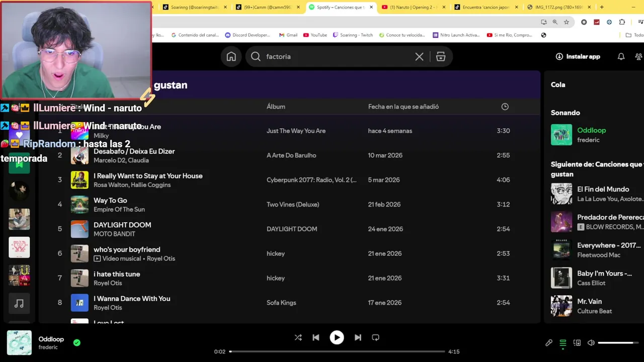The height and width of the screenshot is (362, 644).
Task: Open the album A Arte Do Barulho
Action: 291,155
